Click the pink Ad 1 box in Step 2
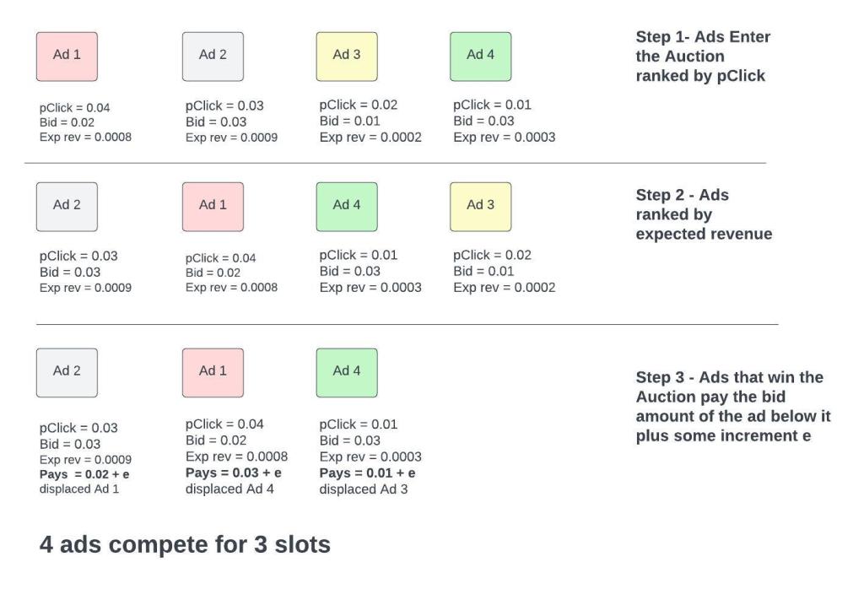The width and height of the screenshot is (864, 616). click(x=213, y=208)
